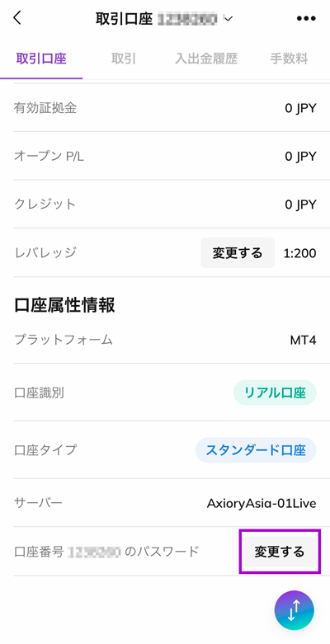This screenshot has height=644, width=330.
Task: Select the 有効証拠金 row
Action: point(165,108)
